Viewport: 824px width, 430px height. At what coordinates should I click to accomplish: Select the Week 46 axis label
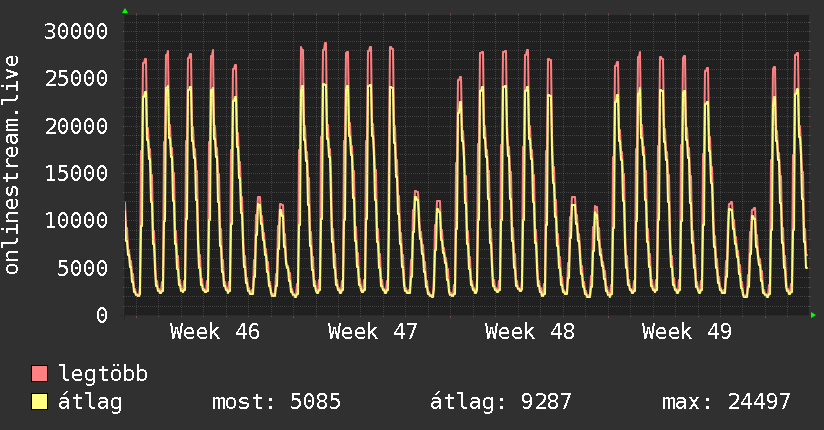pos(214,332)
